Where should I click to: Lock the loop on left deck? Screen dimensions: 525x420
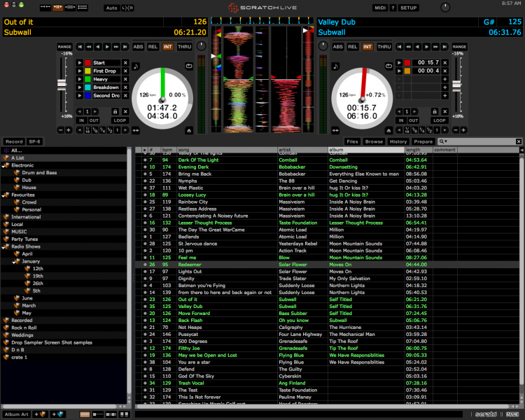pyautogui.click(x=115, y=111)
